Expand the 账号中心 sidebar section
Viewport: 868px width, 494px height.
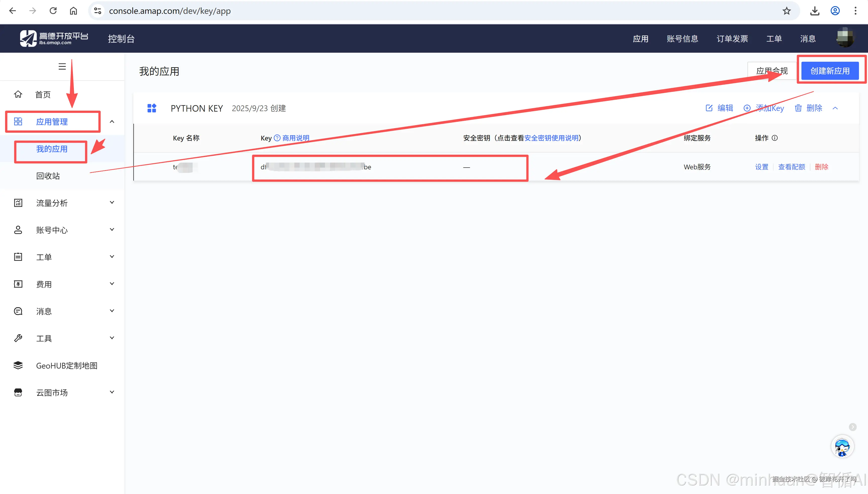point(112,230)
